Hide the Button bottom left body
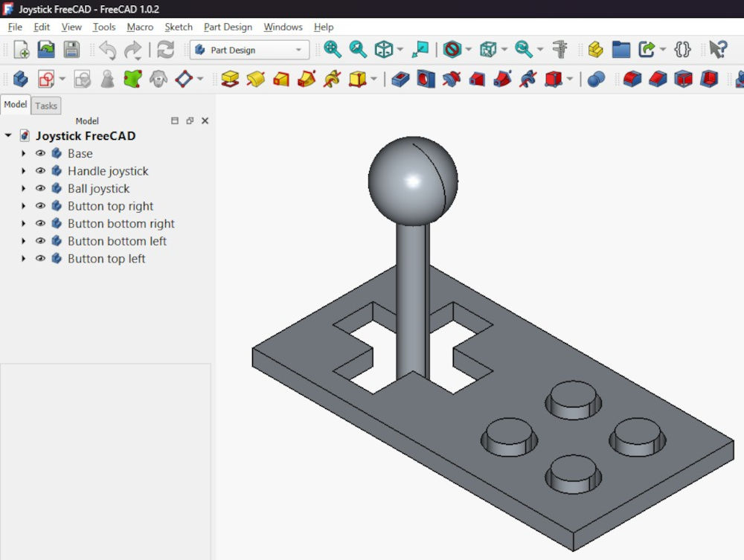The width and height of the screenshot is (744, 560). [40, 241]
